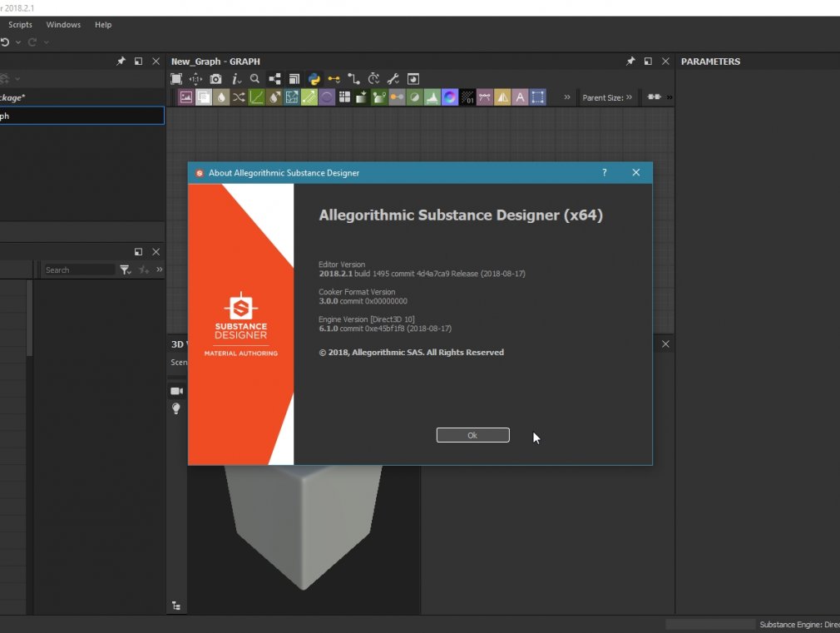Float the New_Graph GRAPH panel

click(648, 61)
